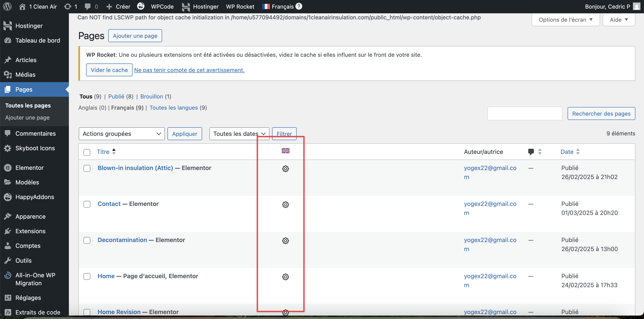Viewport: 644px width, 319px height.
Task: Click Rechercher des pages button
Action: (x=601, y=113)
